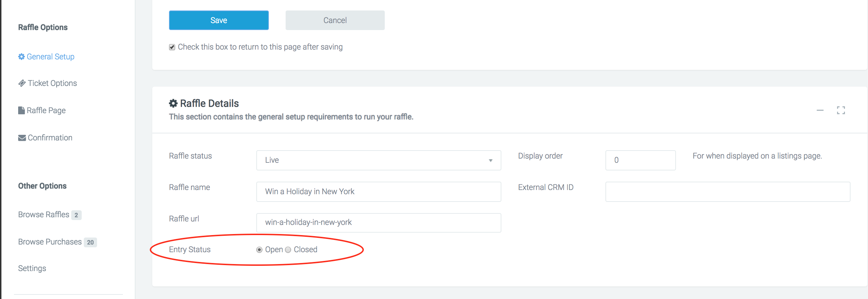Screen dimensions: 868x299
Task: Set entry status to Closed
Action: (x=288, y=250)
